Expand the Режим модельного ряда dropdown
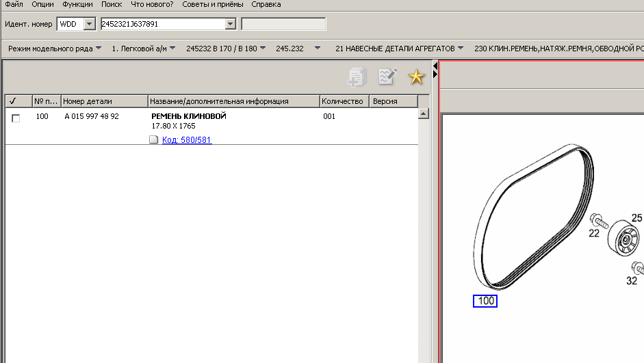 tap(99, 49)
